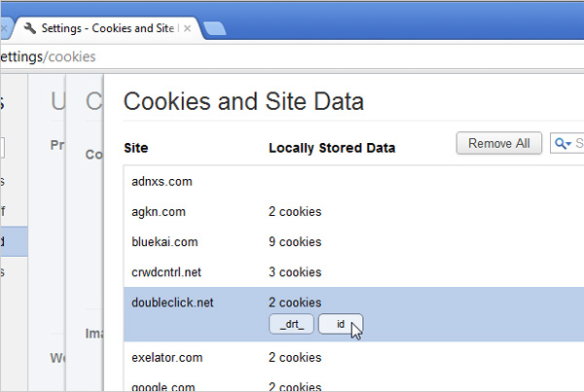Viewport: 584px width, 392px height.
Task: Click the Locally Stored Data column header
Action: 332,148
